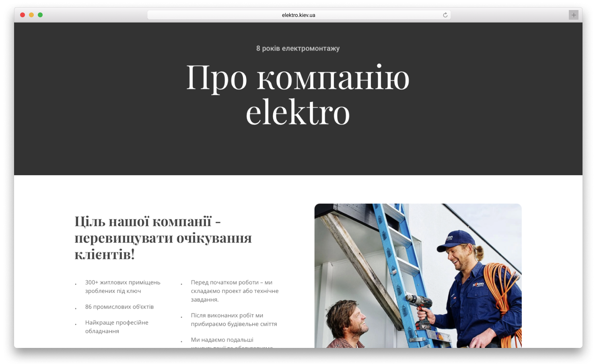Viewport: 599px width, 364px height.
Task: Select the '86 промислових об'єктів' list item
Action: tap(119, 307)
